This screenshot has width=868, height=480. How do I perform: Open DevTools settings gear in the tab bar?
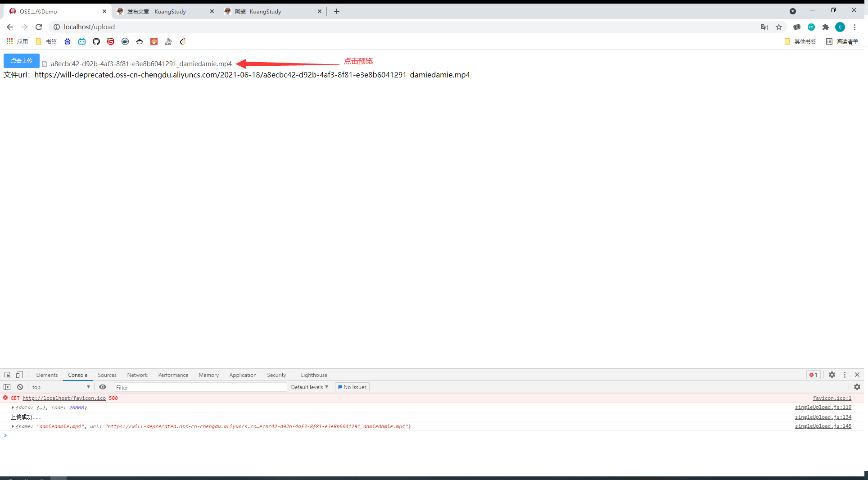click(832, 375)
